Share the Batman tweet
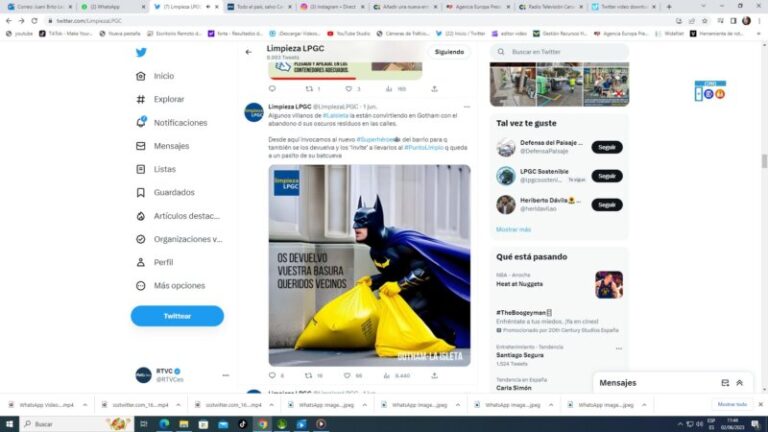The width and height of the screenshot is (768, 432). click(x=434, y=376)
